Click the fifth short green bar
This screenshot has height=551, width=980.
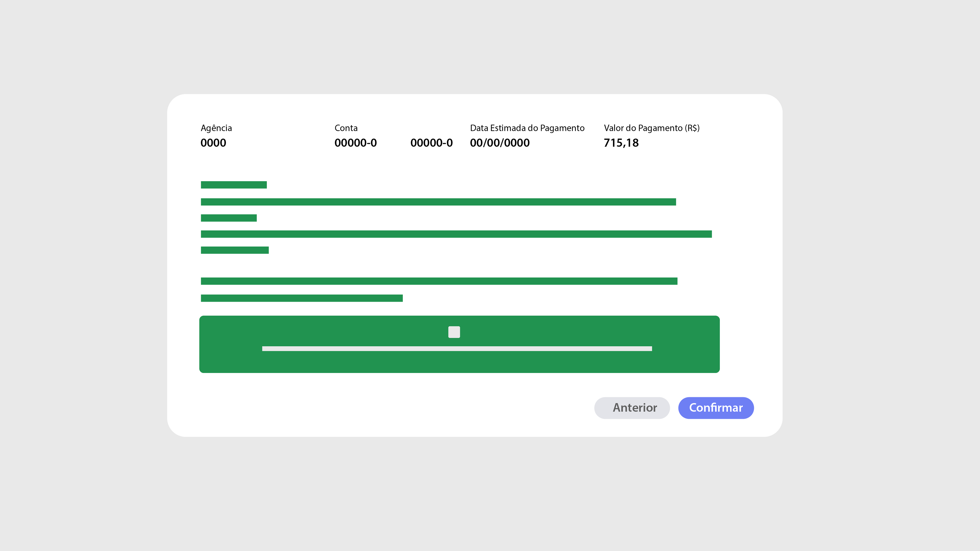coord(234,250)
